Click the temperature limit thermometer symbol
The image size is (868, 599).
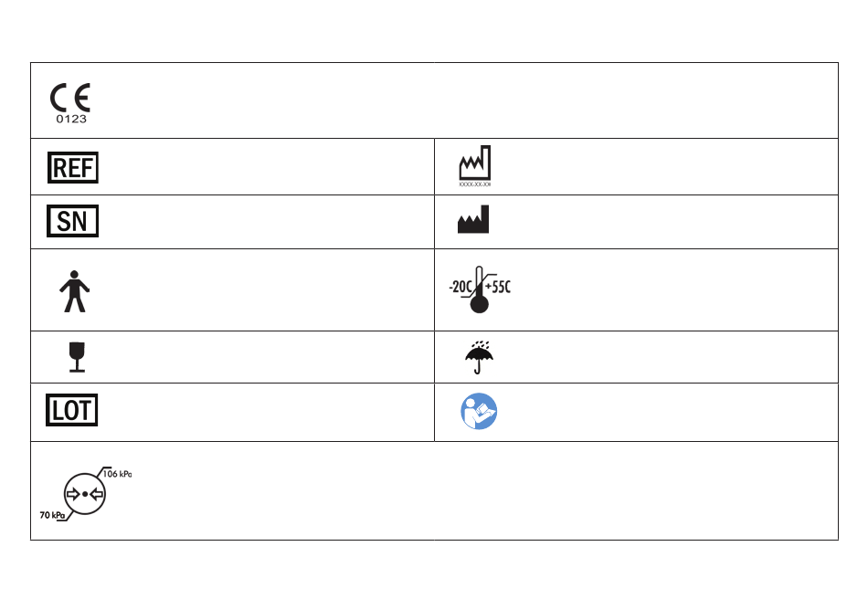click(480, 289)
